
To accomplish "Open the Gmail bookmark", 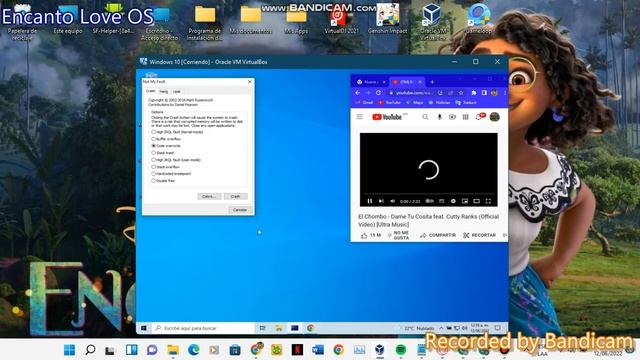I will [364, 102].
